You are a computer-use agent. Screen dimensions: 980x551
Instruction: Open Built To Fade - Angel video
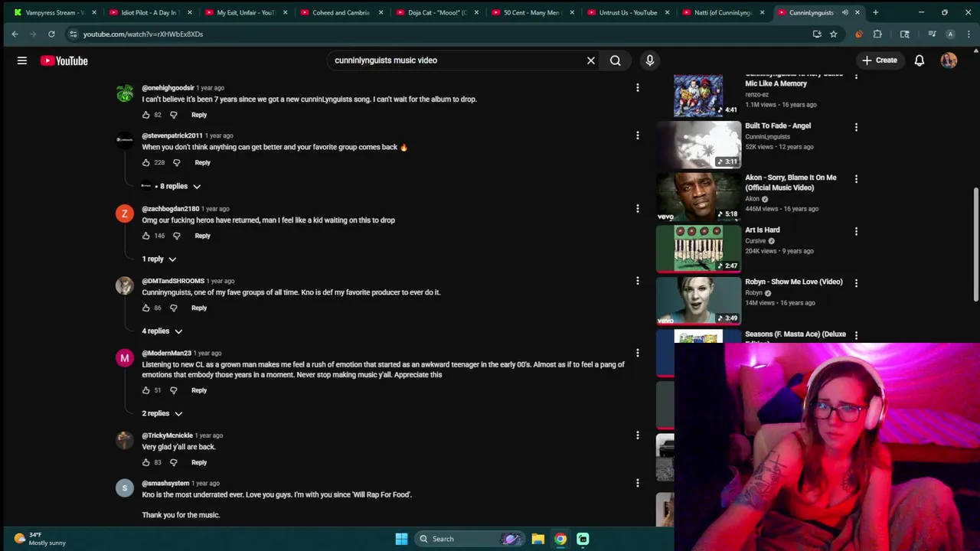pos(778,126)
